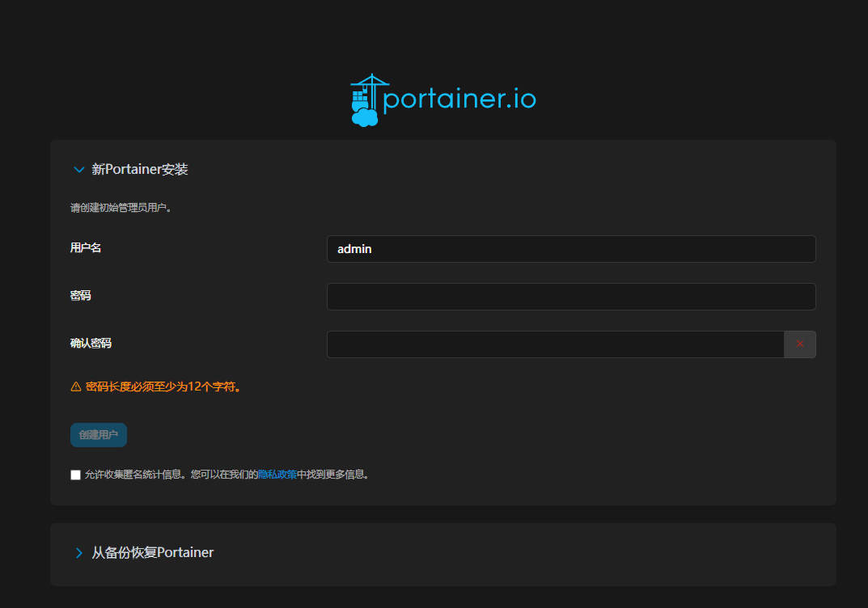868x608 pixels.
Task: Click the 用户名 label
Action: pos(86,248)
